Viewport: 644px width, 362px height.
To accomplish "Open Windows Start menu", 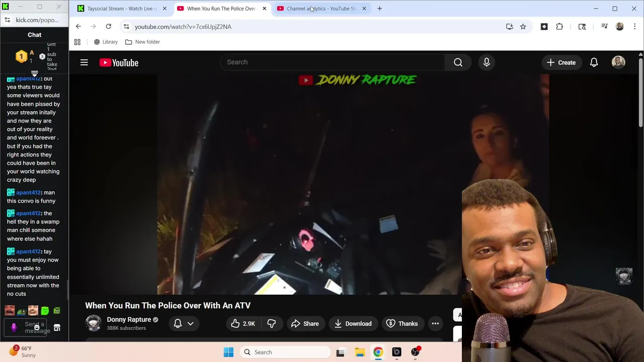I will pos(228,352).
